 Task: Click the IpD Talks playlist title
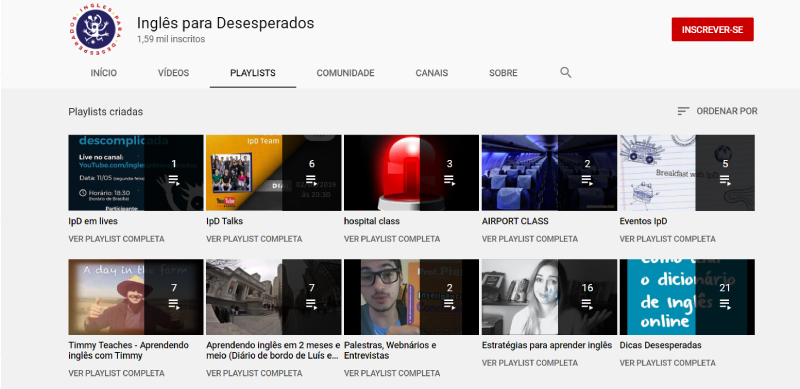click(x=224, y=221)
